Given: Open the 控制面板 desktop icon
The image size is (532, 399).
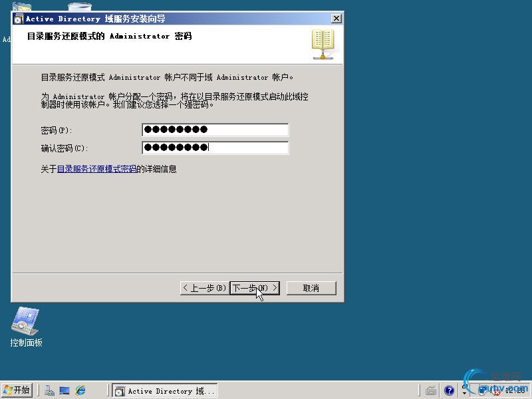Looking at the screenshot, I should [x=26, y=327].
